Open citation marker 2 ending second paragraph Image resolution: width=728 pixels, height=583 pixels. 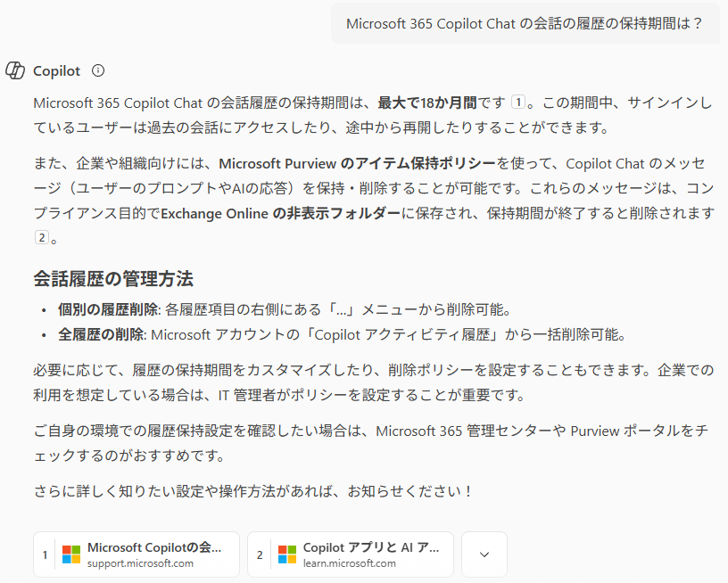point(42,237)
